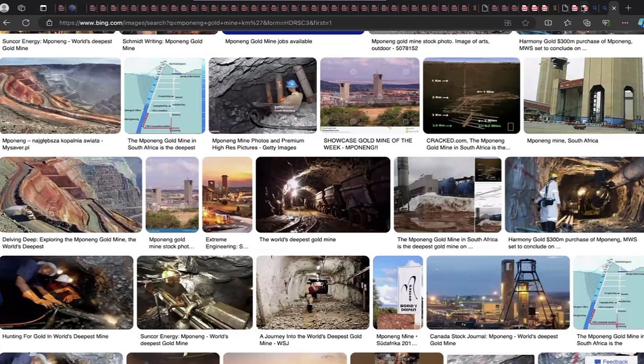644x364 pixels.
Task: Open Getty Images miner with blue helmet thumbnail
Action: pos(263,96)
